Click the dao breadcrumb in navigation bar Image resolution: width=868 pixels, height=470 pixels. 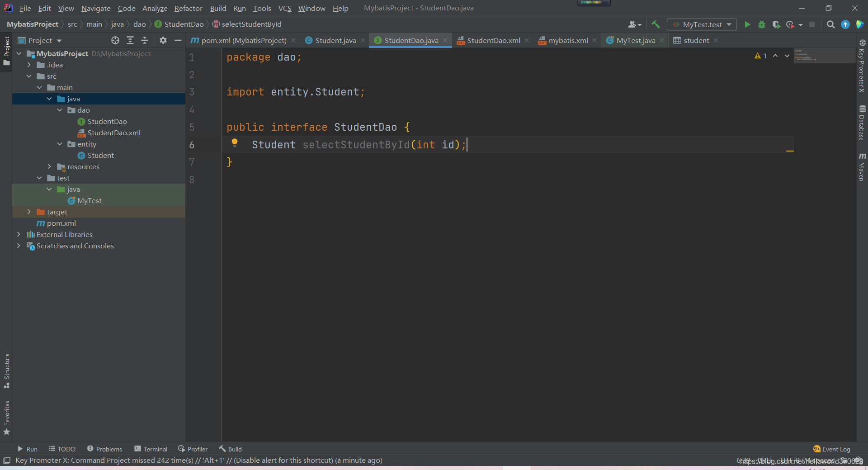pos(139,24)
